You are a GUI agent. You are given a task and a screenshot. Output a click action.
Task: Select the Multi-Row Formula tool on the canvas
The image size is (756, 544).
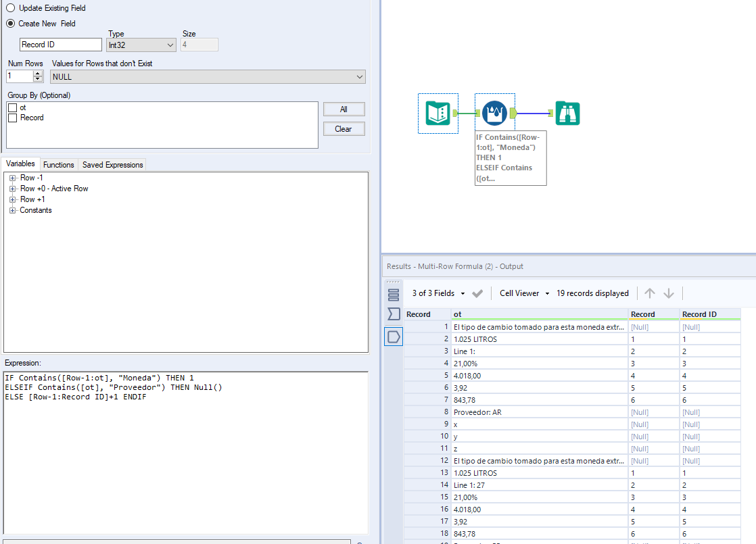(494, 113)
